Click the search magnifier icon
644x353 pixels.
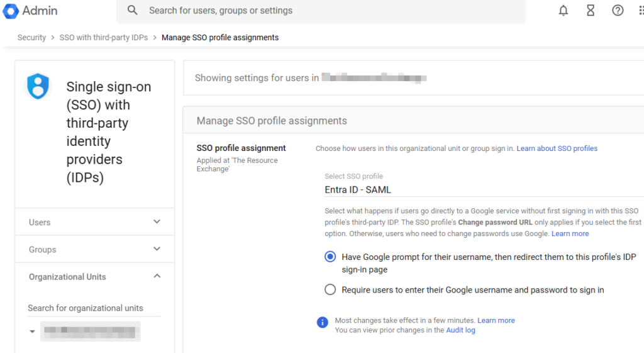132,11
